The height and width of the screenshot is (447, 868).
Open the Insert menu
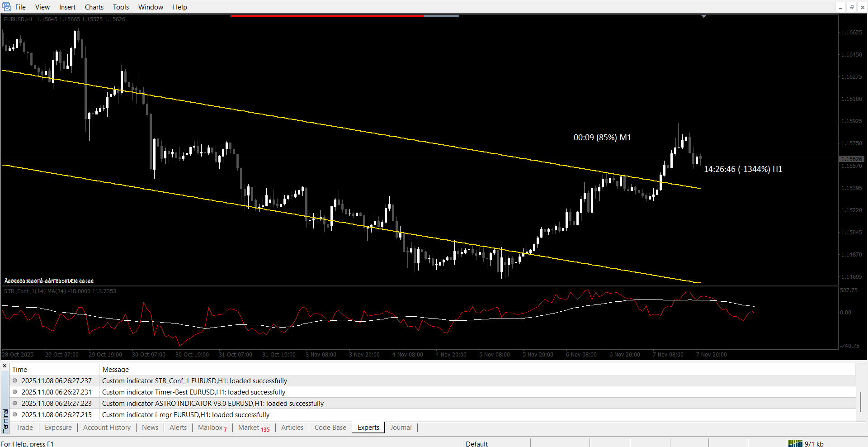tap(67, 7)
